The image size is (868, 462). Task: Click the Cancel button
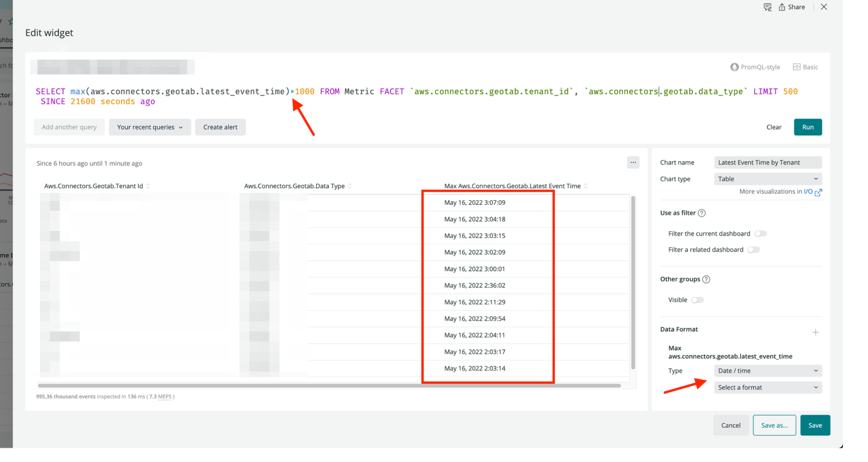point(731,425)
